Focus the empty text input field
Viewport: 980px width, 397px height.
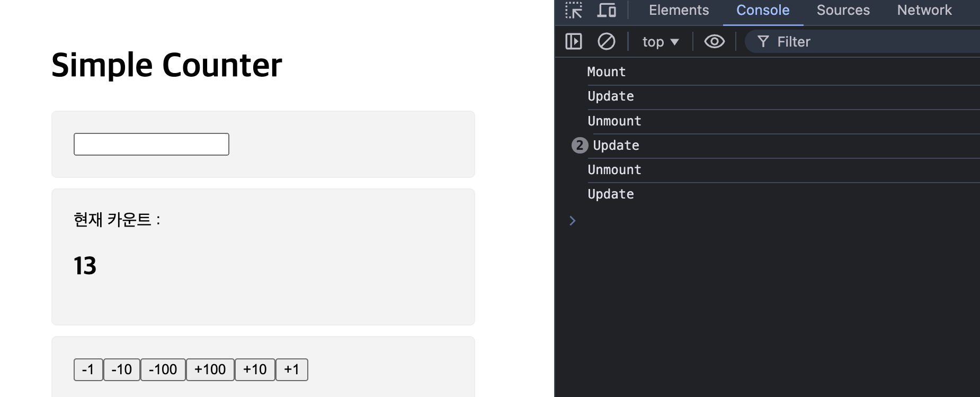click(x=152, y=144)
